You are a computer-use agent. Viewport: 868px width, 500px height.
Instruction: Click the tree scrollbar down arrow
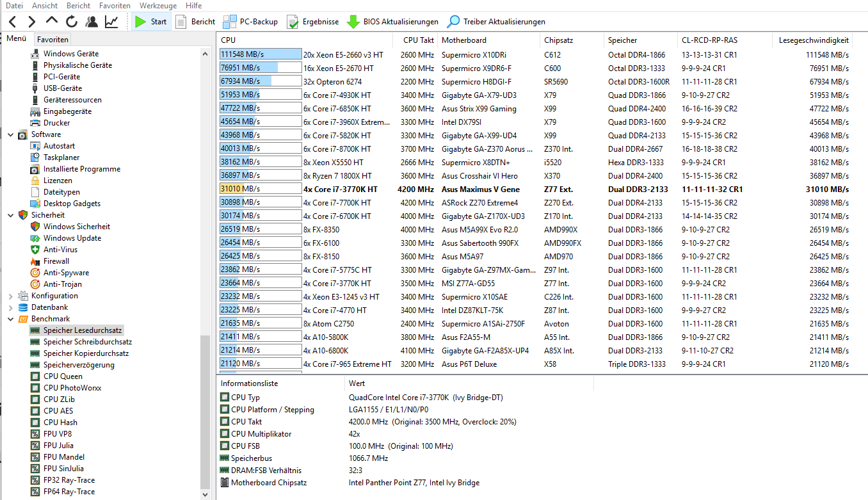point(205,494)
